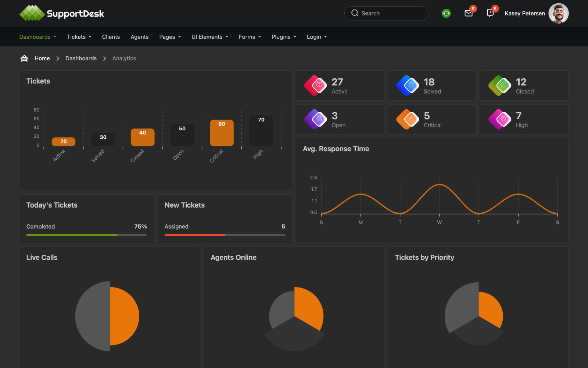Open Kasey Petersen's profile avatar
Screen dimensions: 588x368
559,13
